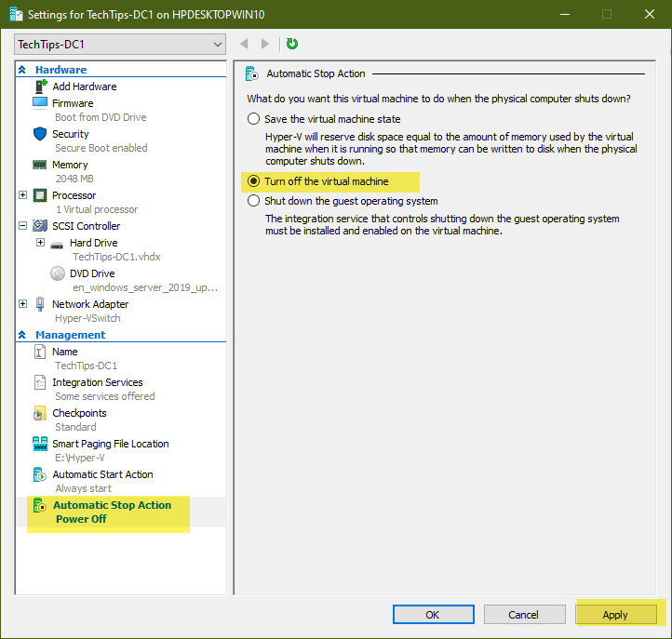This screenshot has height=639, width=672.
Task: Open the Firmware settings
Action: (73, 103)
